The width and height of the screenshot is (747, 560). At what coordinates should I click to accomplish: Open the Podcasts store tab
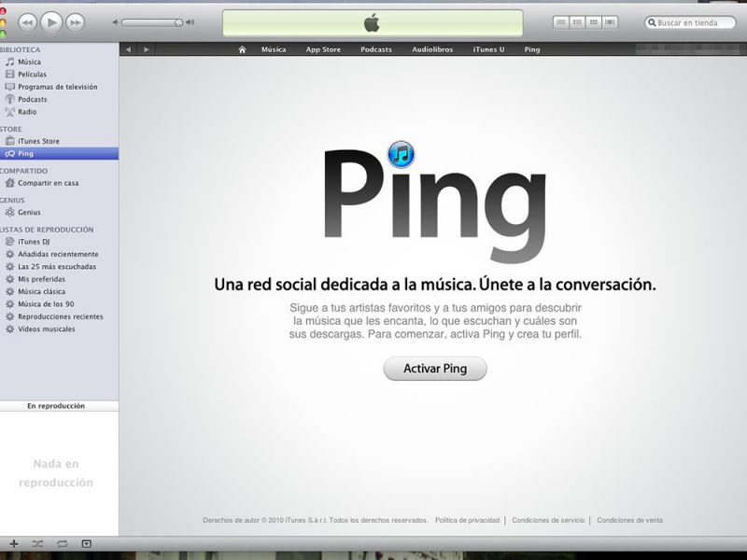[376, 49]
